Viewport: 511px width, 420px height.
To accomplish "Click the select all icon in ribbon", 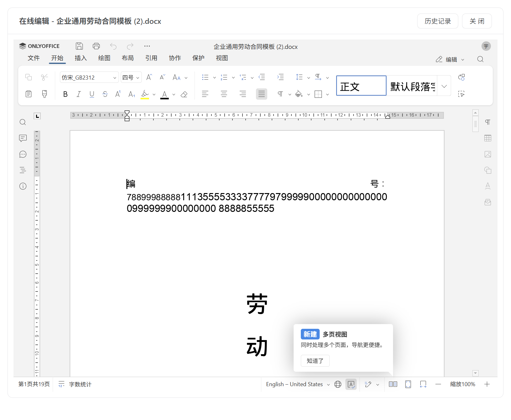I will [461, 94].
